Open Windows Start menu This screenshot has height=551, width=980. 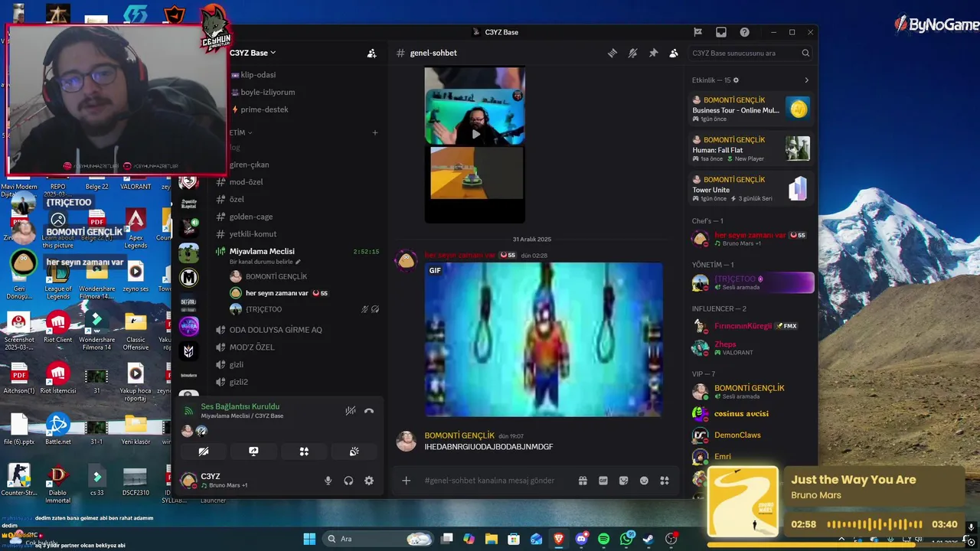pos(309,539)
